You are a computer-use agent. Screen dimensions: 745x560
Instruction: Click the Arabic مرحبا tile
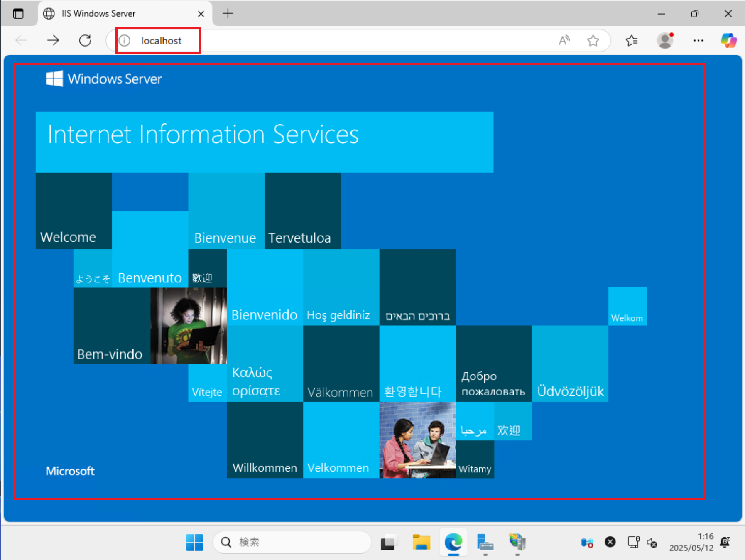click(475, 421)
